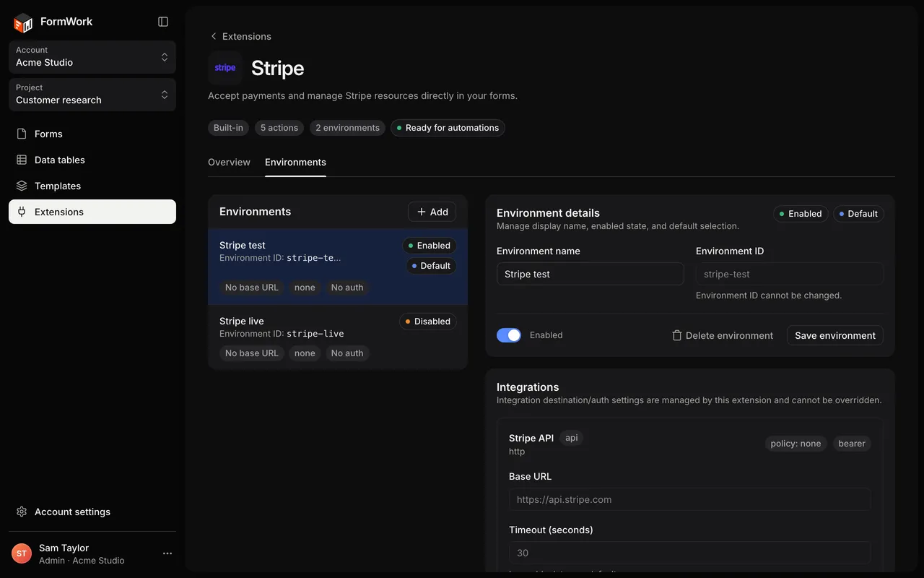Click the 'bearer' badge
This screenshot has height=578, width=924.
pyautogui.click(x=852, y=444)
